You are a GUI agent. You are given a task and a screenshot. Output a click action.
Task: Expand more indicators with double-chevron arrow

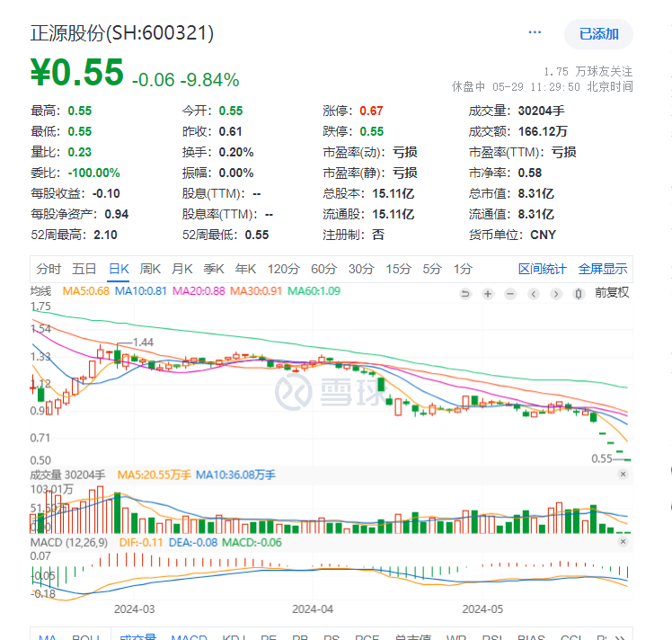point(620,637)
